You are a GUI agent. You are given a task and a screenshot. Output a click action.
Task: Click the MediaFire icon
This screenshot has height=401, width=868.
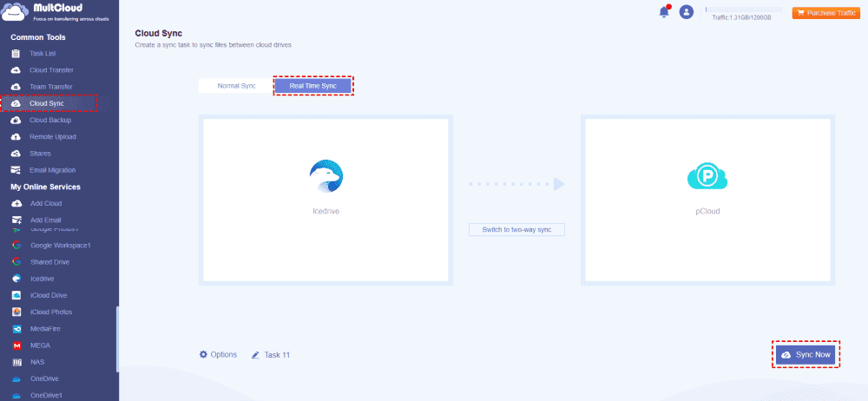coord(17,329)
